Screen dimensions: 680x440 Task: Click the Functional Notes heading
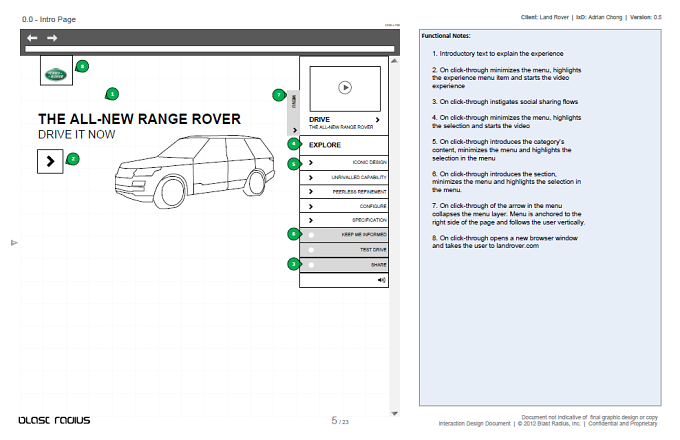446,36
